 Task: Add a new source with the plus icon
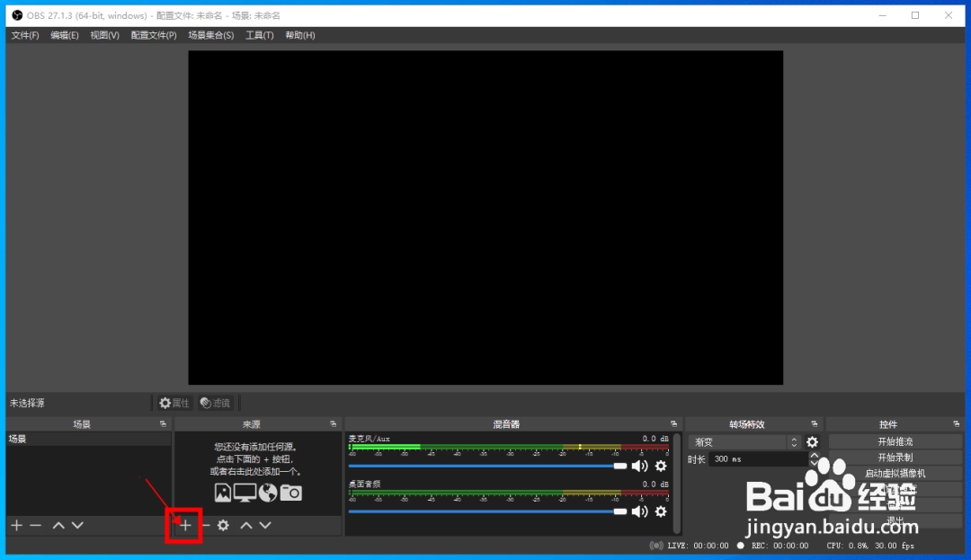184,525
